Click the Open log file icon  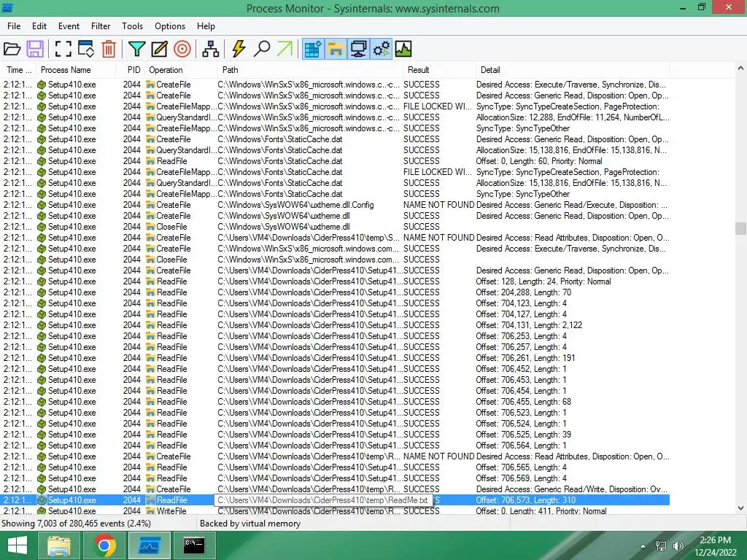(12, 49)
